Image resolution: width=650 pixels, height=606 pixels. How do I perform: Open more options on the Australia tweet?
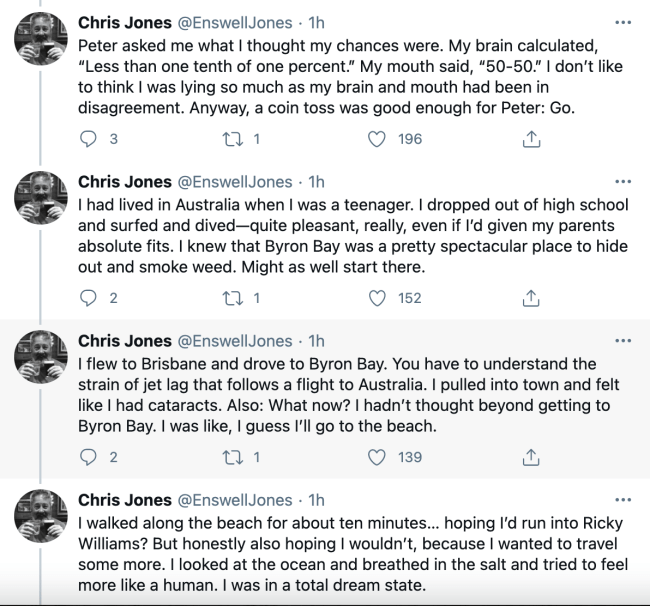623,182
